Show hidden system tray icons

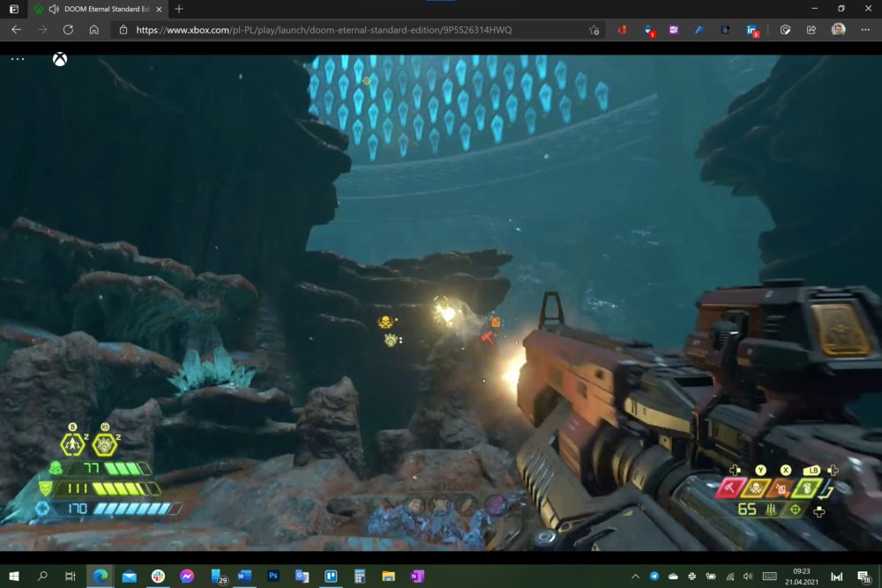tap(635, 577)
